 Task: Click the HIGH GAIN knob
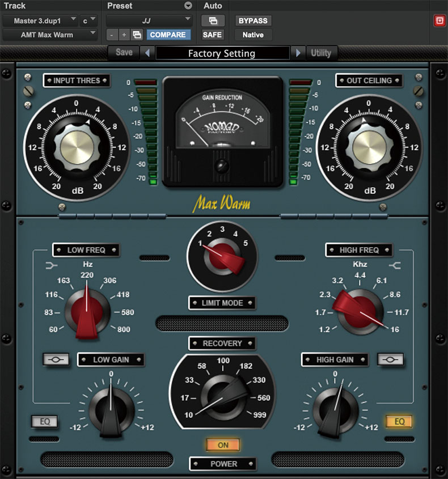[336, 410]
